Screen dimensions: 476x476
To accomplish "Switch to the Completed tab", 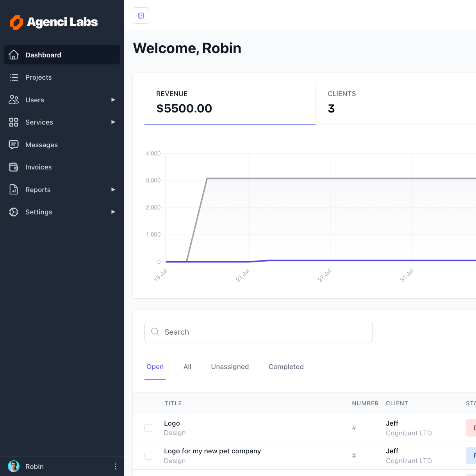I will coord(286,367).
